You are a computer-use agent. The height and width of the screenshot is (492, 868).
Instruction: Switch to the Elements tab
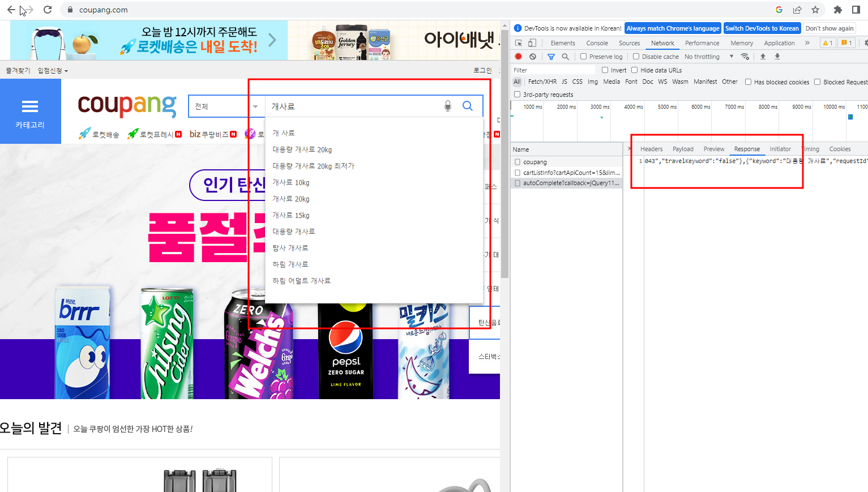click(x=563, y=43)
